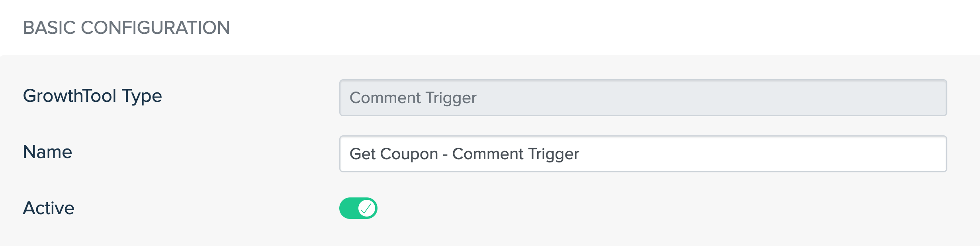The image size is (980, 246).
Task: Click the Name field label
Action: (47, 152)
